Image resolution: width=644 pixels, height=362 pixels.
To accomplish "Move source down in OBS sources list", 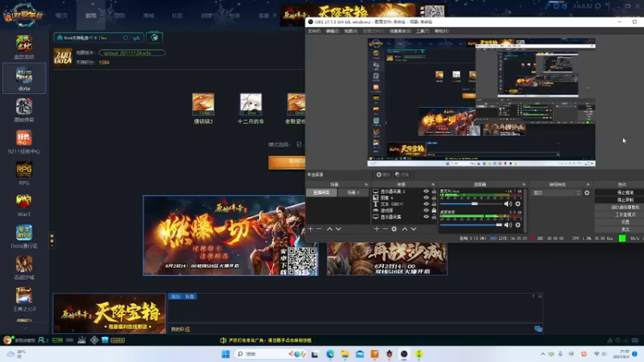I will (414, 228).
